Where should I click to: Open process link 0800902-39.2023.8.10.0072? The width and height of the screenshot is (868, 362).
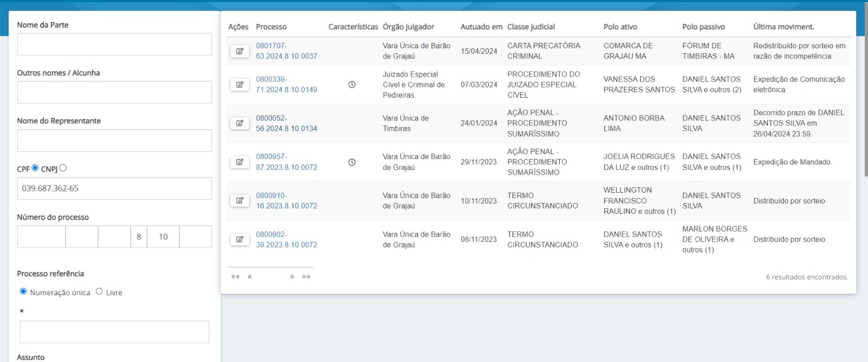(286, 239)
